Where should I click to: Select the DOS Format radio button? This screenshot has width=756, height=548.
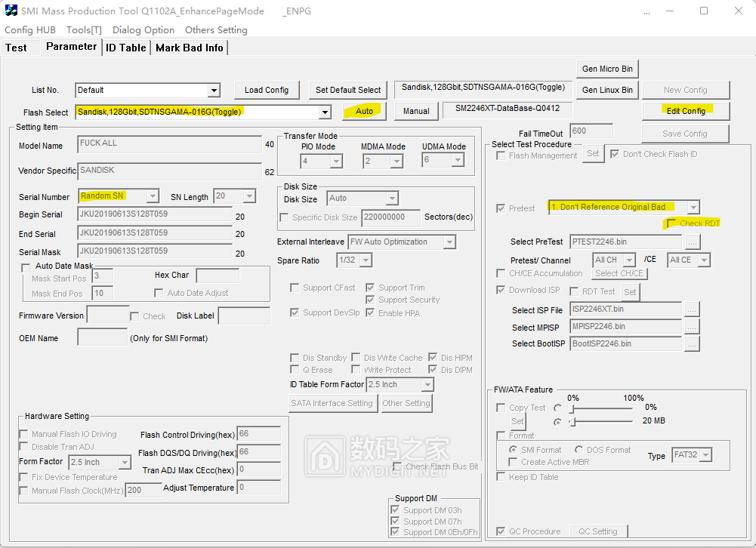[579, 450]
